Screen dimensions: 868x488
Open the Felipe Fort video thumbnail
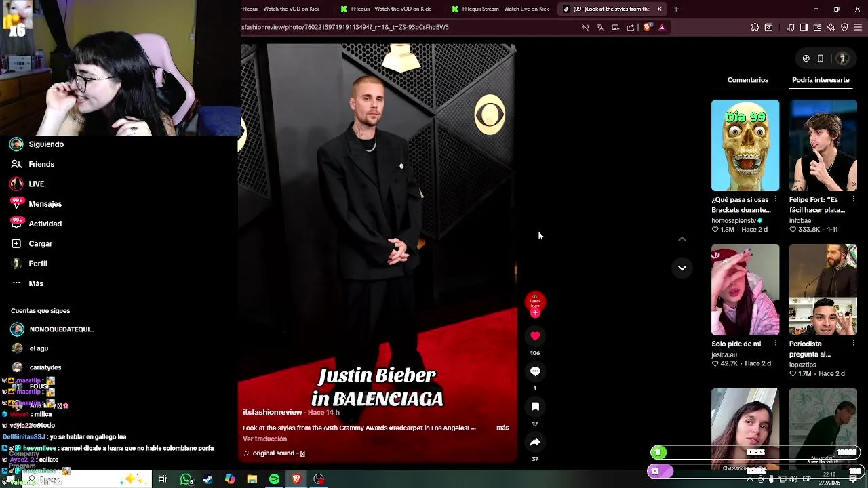coord(823,145)
